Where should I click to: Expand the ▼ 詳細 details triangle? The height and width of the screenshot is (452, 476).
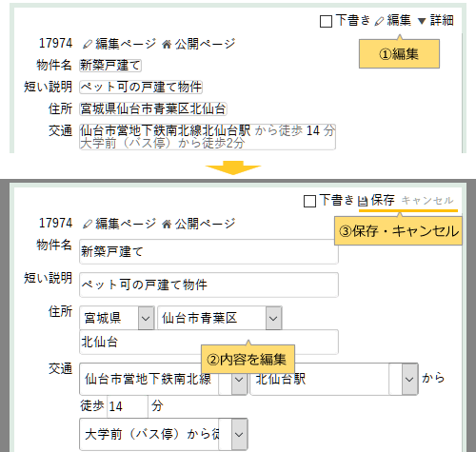pyautogui.click(x=436, y=21)
